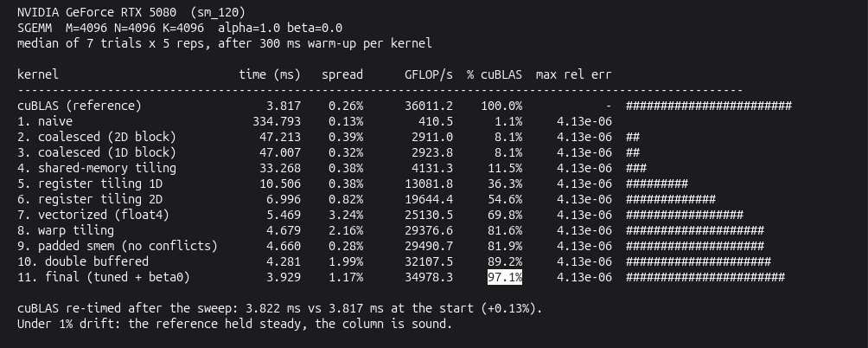868x348 pixels.
Task: Click the 'spread' column header
Action: [342, 74]
